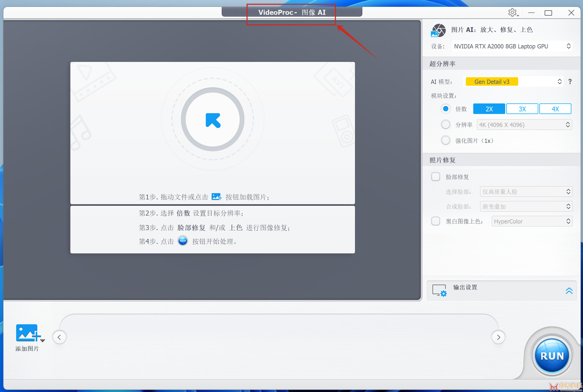This screenshot has width=583, height=392.
Task: Click the left arrow in the thumbnail strip
Action: 60,337
